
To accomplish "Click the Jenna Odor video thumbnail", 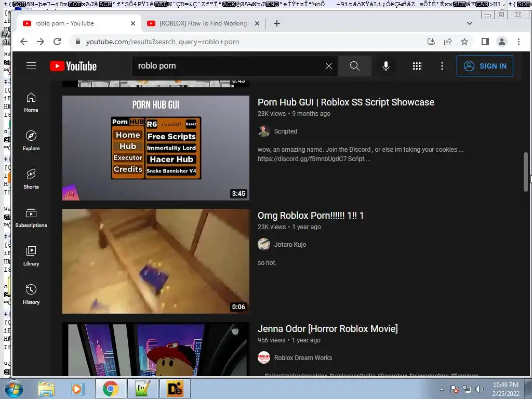I will pos(156,349).
